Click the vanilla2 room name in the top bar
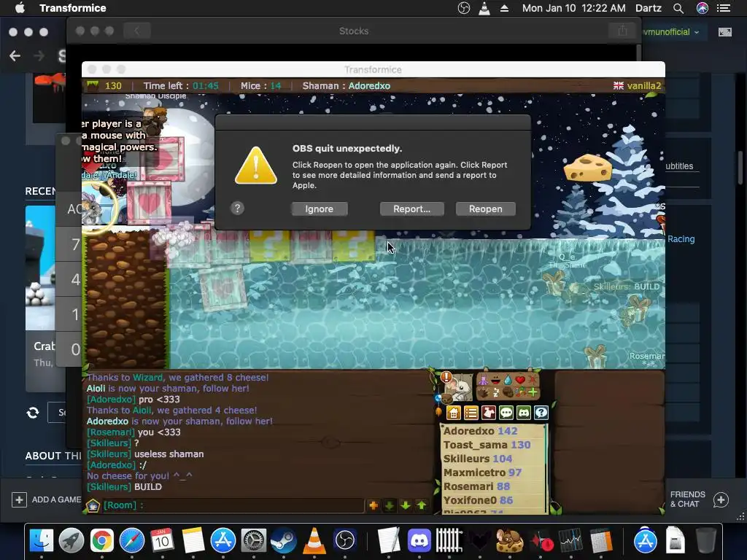This screenshot has width=747, height=560. pyautogui.click(x=644, y=86)
